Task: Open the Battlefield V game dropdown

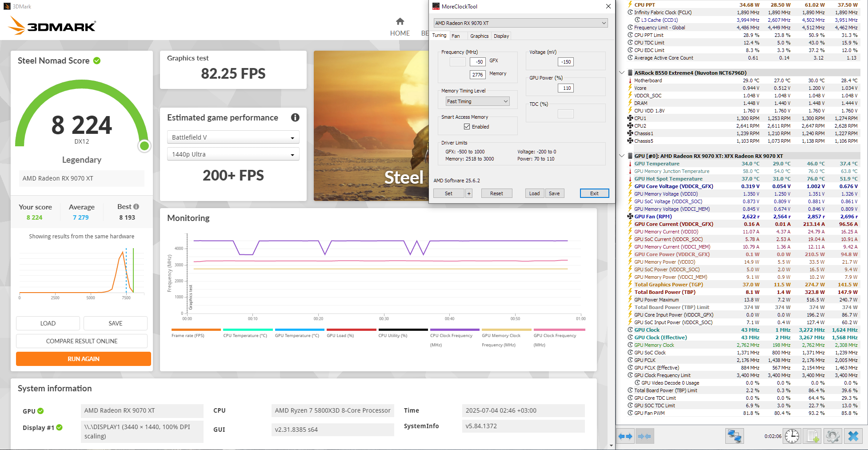Action: tap(233, 137)
